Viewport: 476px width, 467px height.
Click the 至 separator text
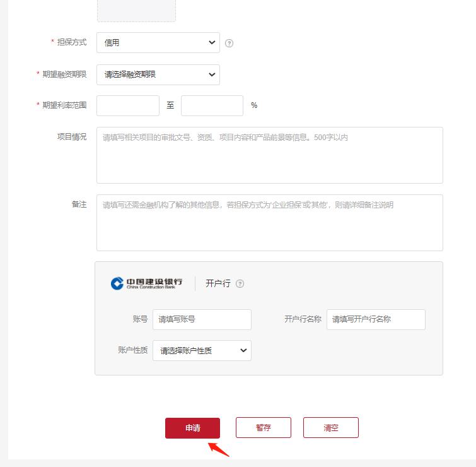[x=170, y=105]
